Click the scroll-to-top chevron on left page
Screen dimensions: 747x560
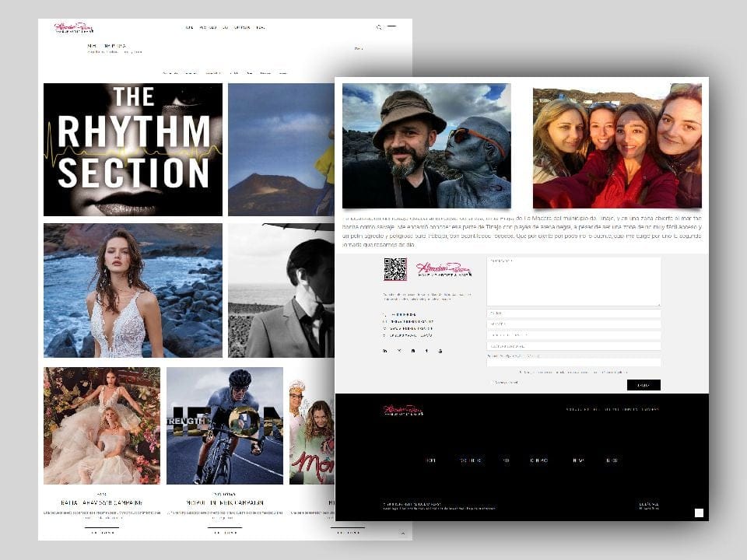403,533
